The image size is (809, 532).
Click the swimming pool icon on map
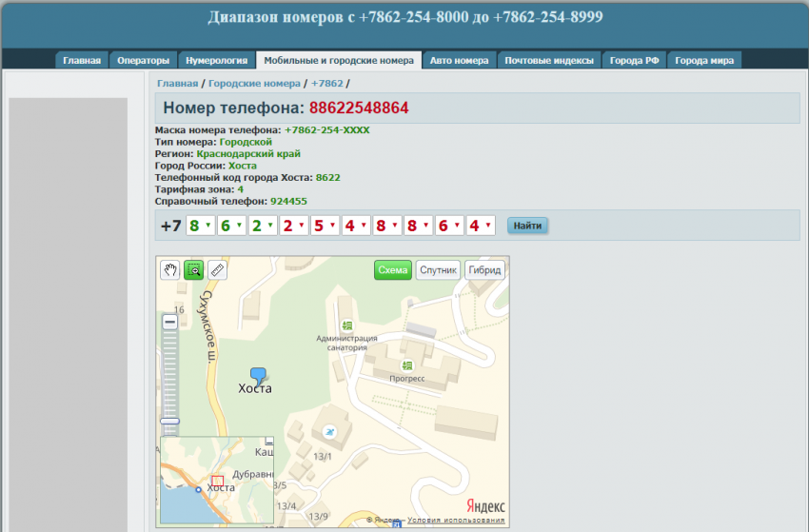(329, 432)
